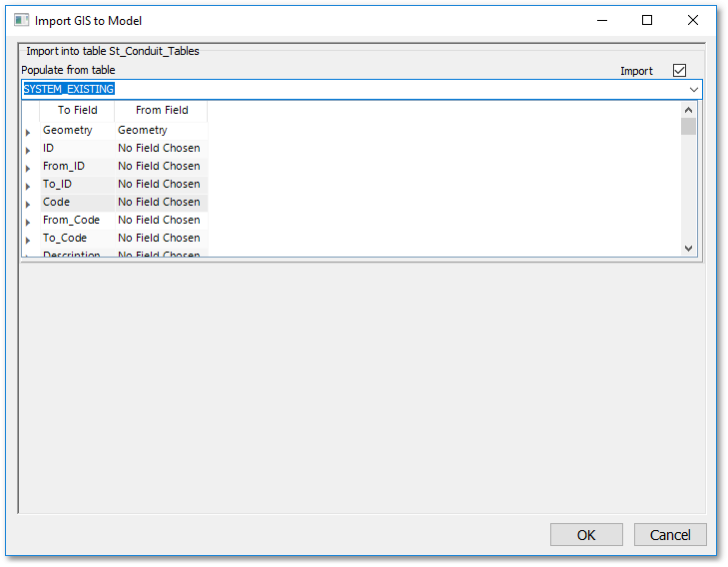Click the field list scroll up arrow

click(x=688, y=110)
